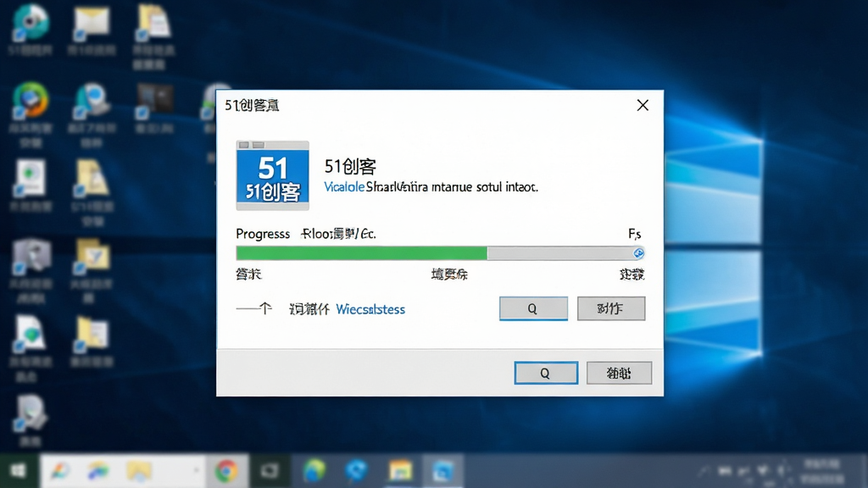Click the 51创客 heading text in dialog
Viewport: 868px width, 488px height.
(x=350, y=166)
